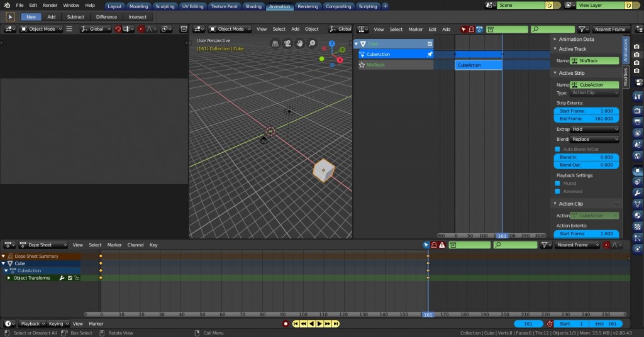Click the record (auto keying) button
This screenshot has height=337, width=644.
tap(286, 324)
